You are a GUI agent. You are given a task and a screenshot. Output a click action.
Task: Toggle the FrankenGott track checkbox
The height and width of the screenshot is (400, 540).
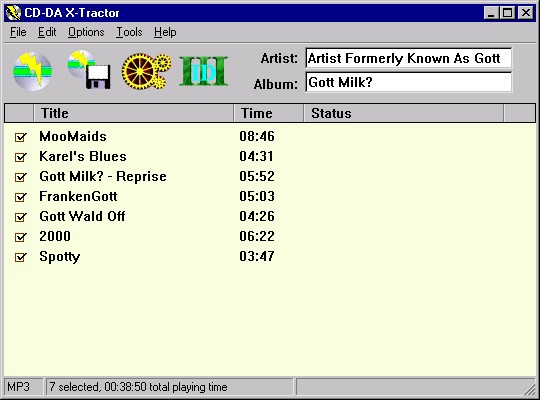tap(20, 197)
